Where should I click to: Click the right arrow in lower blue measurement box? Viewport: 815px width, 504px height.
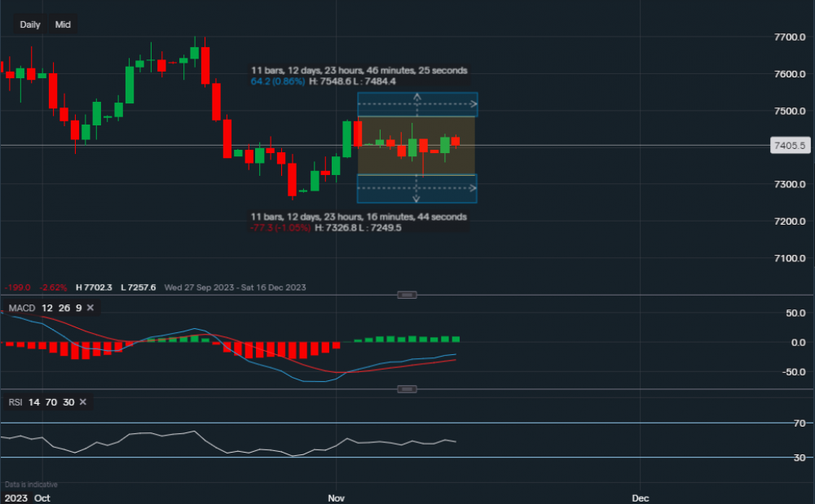point(472,188)
